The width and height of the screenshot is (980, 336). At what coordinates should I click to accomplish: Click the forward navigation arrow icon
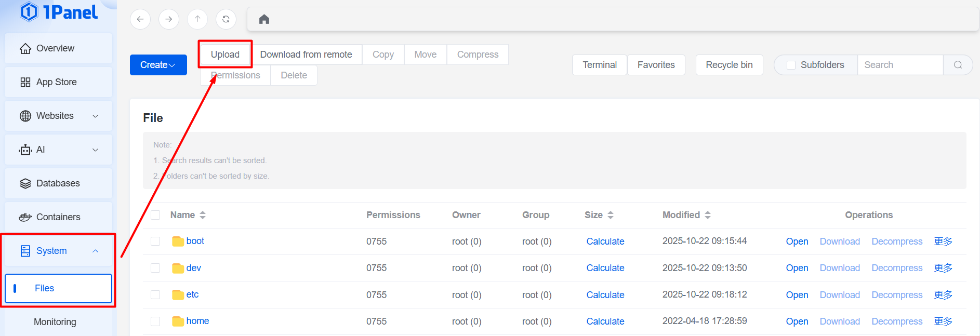pyautogui.click(x=169, y=19)
